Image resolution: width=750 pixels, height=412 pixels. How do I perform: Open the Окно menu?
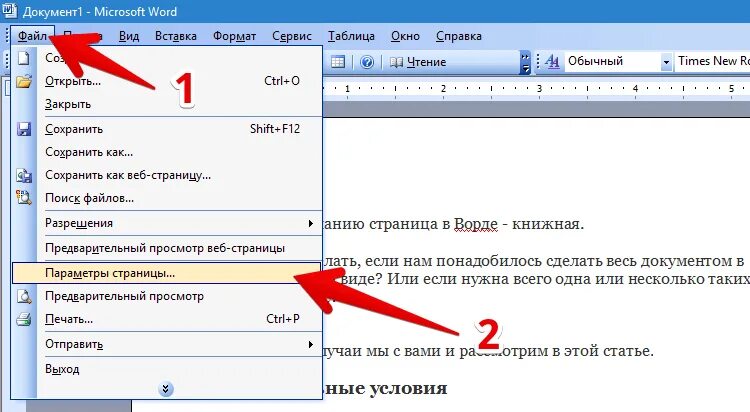(405, 36)
